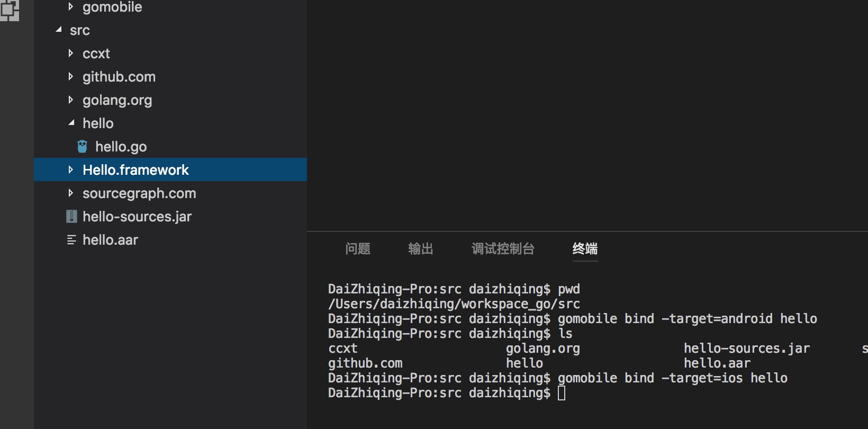Expand the sourcegraph.com folder arrow
The width and height of the screenshot is (868, 429).
click(x=70, y=193)
